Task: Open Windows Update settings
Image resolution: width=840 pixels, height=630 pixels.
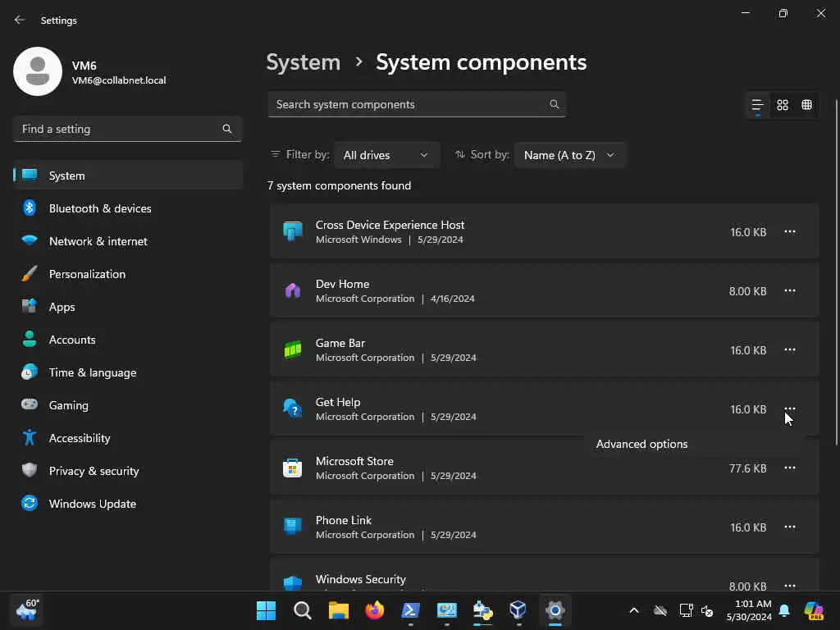Action: pyautogui.click(x=127, y=504)
